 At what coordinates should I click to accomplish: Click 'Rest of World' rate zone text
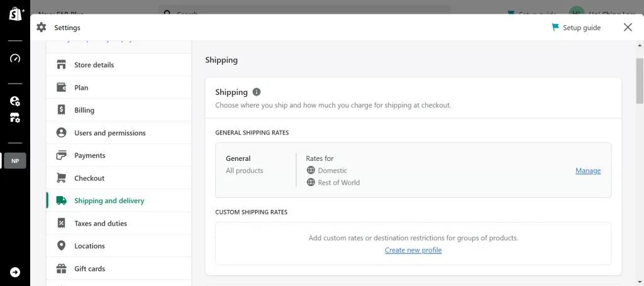[339, 182]
